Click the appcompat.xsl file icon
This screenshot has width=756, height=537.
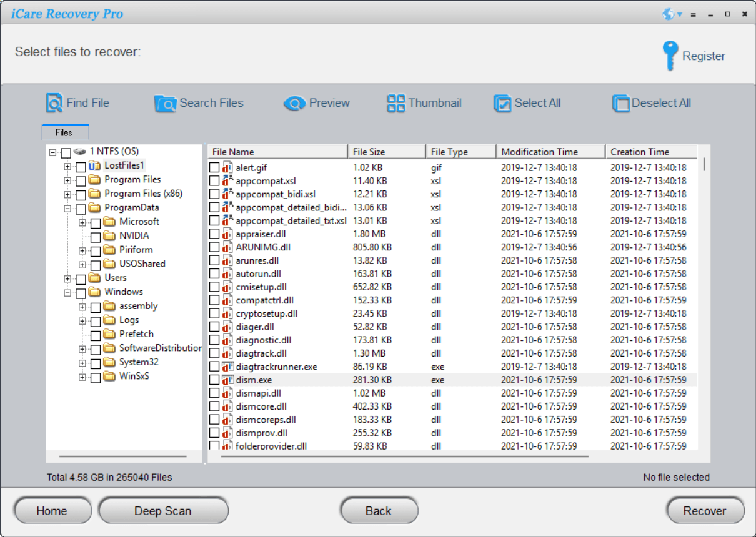point(228,180)
